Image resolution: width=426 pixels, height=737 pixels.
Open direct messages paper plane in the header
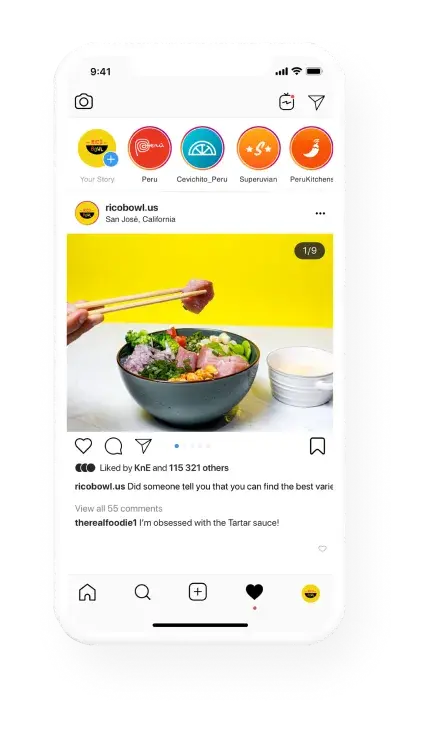pos(316,102)
